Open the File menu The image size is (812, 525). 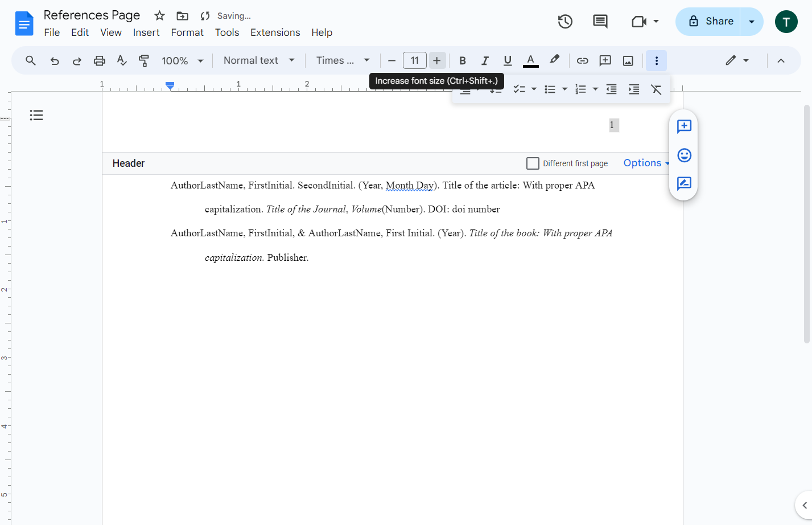tap(52, 32)
